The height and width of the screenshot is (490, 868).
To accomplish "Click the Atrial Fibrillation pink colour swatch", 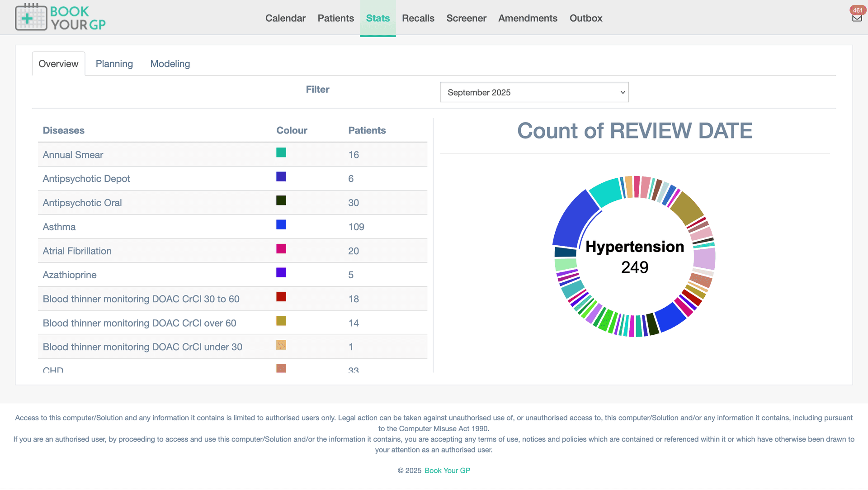I will [x=281, y=248].
